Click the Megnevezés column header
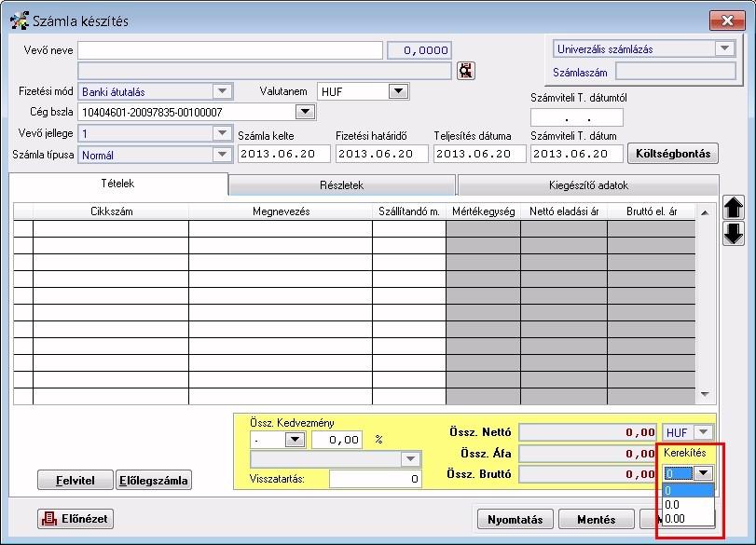 (281, 211)
